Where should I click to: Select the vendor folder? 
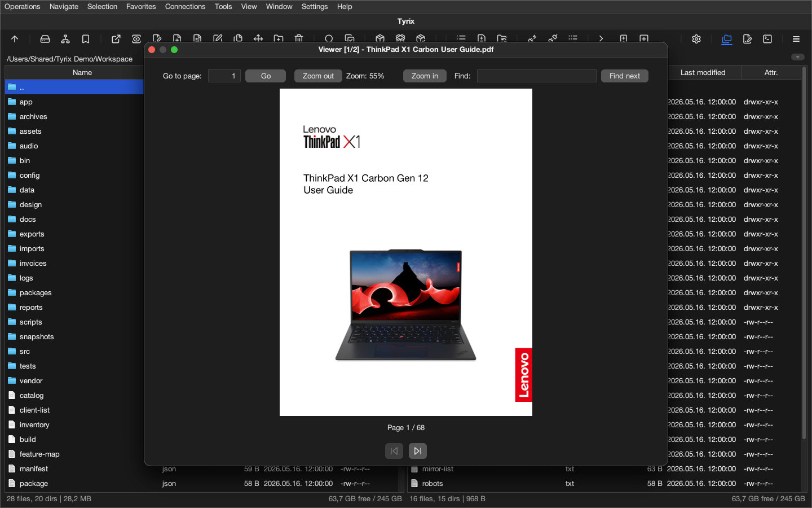[74, 380]
